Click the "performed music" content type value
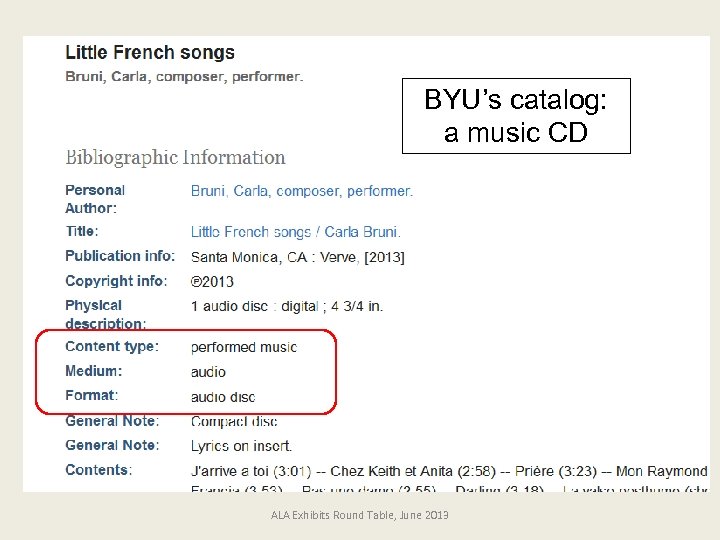 [243, 347]
